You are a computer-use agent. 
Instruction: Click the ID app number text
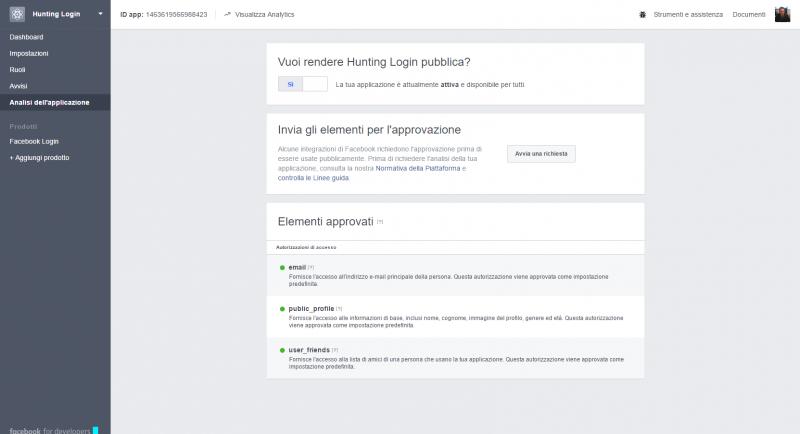click(x=177, y=14)
